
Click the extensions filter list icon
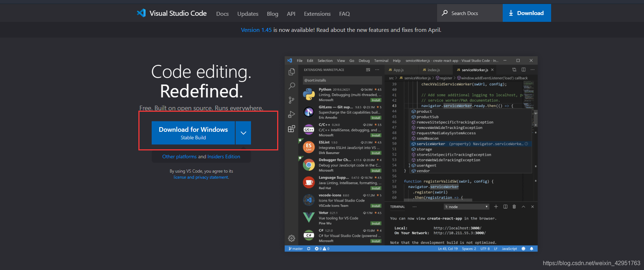[x=368, y=70]
